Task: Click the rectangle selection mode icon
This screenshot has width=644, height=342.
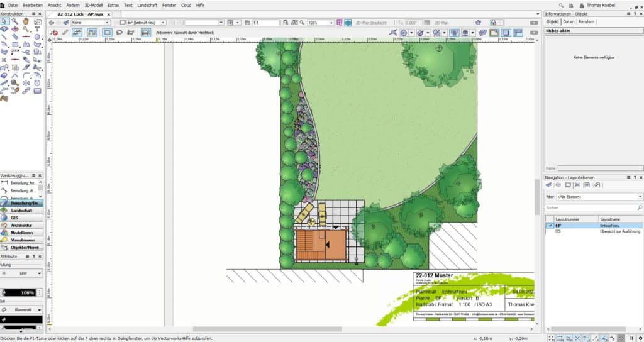Action: [x=107, y=32]
